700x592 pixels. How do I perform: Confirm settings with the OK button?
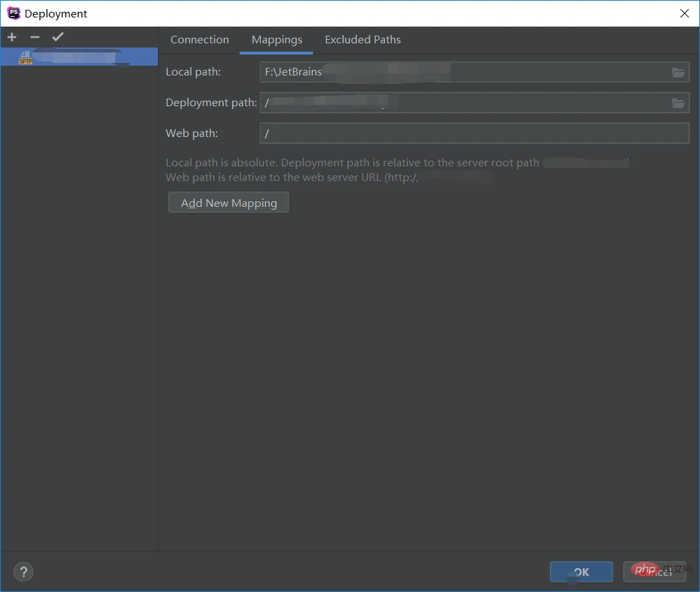[x=581, y=572]
